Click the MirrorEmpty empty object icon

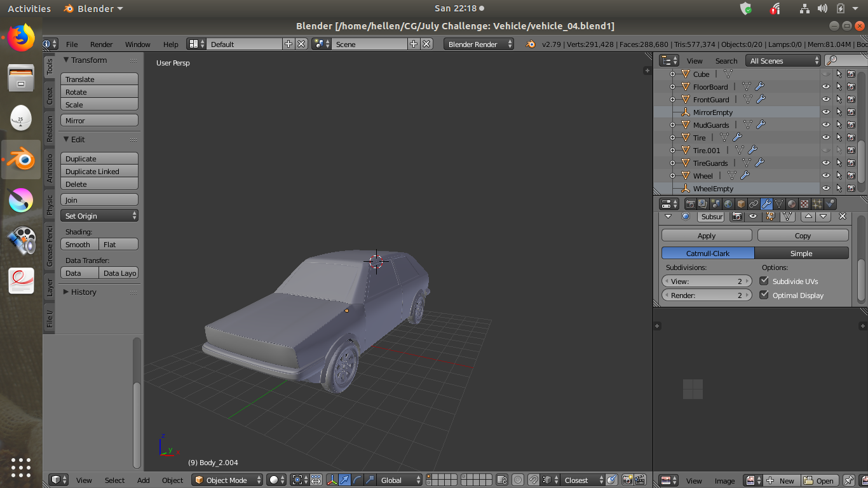[686, 112]
